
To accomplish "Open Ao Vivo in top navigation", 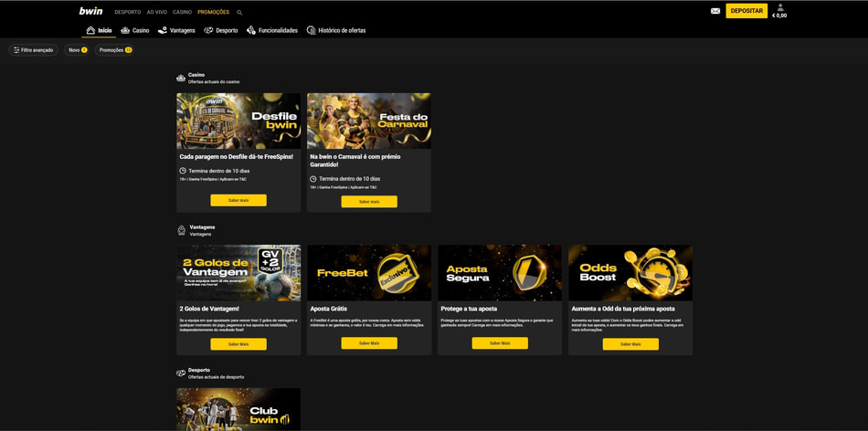I will [x=156, y=12].
